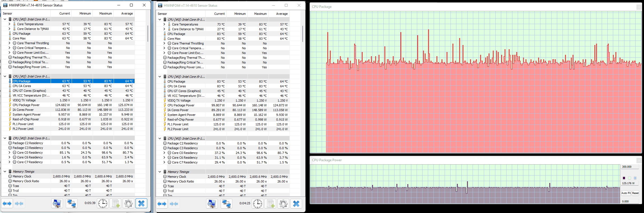Expand Core C6 Residency in 0:04:25 window
This screenshot has height=213, width=644.
coord(164,158)
